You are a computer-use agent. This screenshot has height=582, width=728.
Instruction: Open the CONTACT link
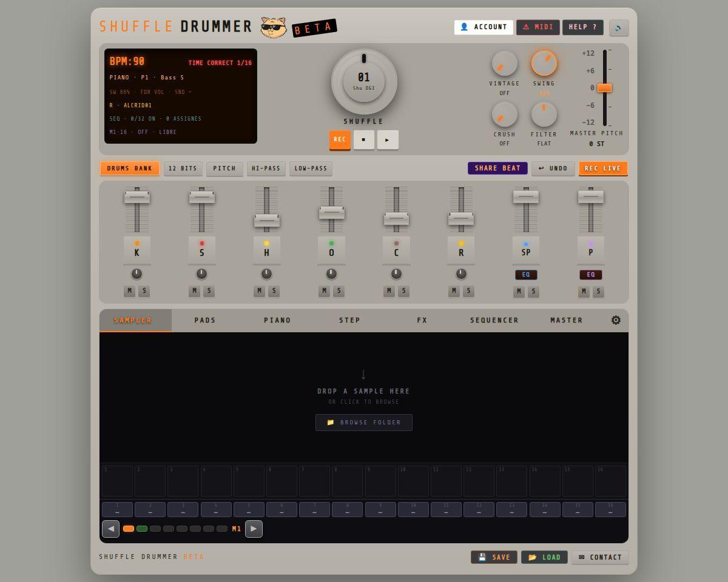(600, 557)
